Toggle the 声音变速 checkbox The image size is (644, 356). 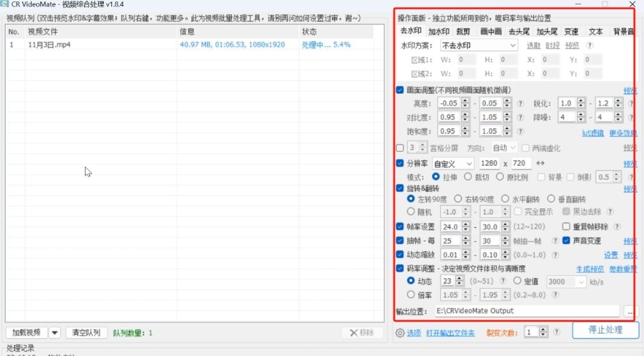point(566,241)
